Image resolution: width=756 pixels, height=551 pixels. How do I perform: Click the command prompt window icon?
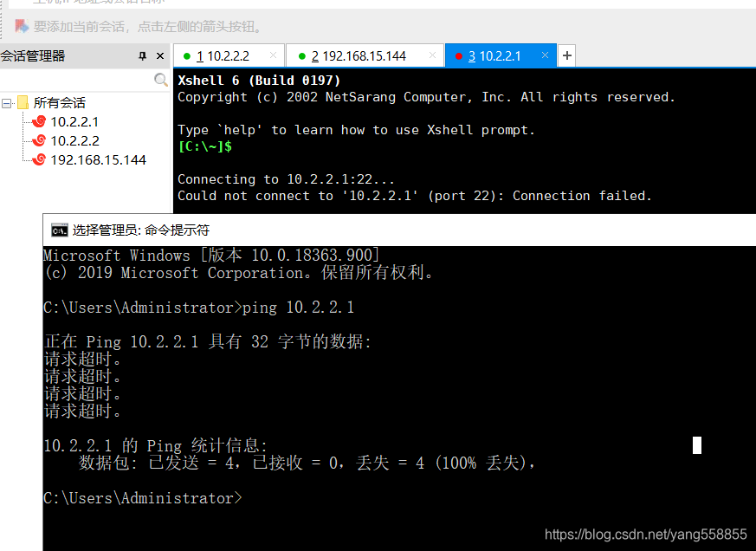[59, 230]
